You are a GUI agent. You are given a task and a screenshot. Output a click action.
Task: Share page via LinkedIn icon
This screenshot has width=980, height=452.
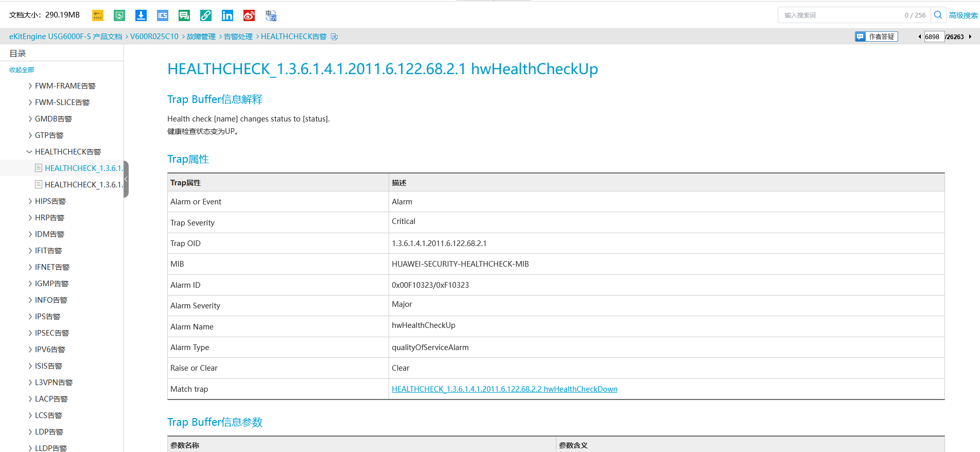point(227,15)
